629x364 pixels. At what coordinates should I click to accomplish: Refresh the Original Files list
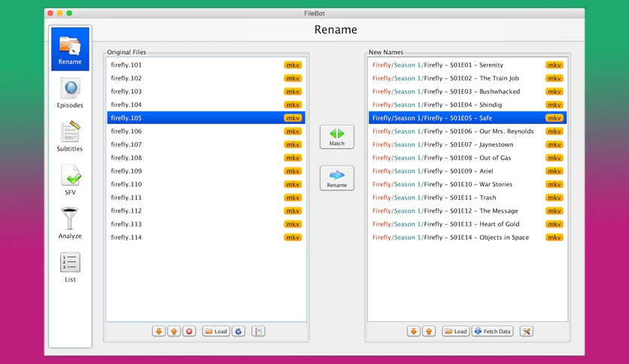(x=239, y=331)
